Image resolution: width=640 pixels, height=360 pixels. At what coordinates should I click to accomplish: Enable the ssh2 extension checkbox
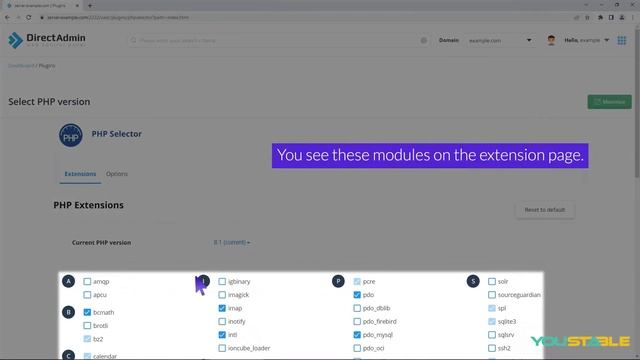click(492, 348)
